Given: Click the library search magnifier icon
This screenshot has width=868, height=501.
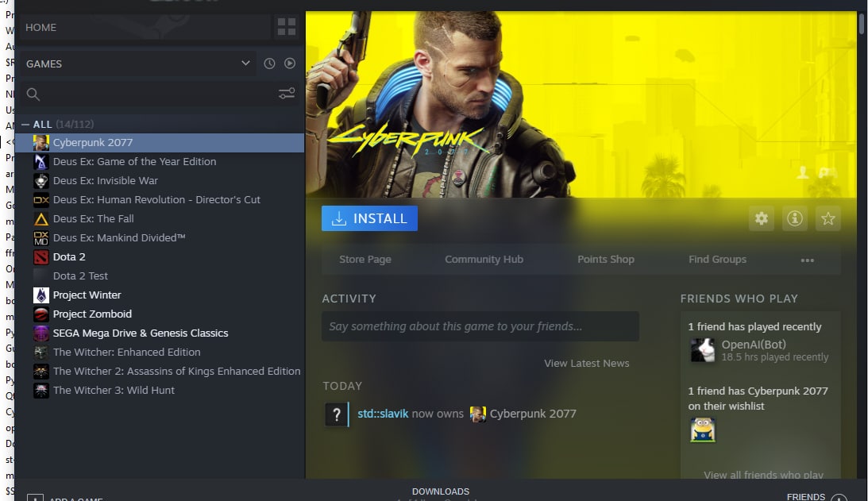Looking at the screenshot, I should 33,94.
